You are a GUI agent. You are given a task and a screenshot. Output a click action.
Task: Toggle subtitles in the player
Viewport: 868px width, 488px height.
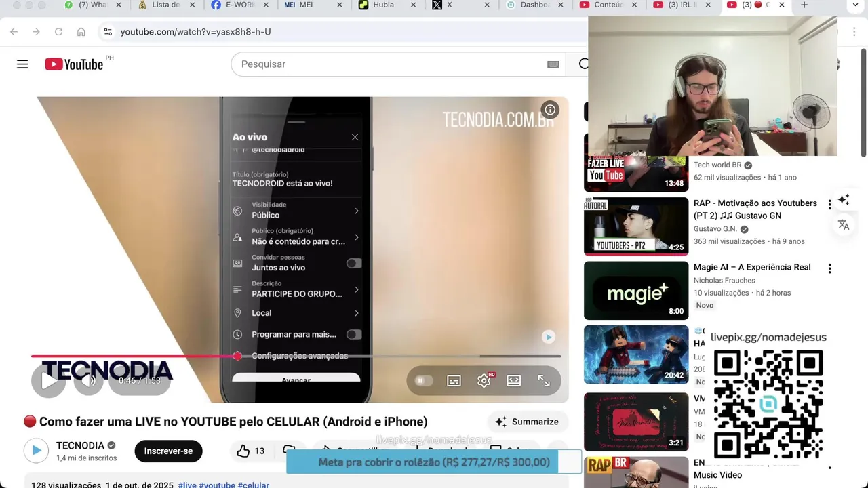click(454, 381)
